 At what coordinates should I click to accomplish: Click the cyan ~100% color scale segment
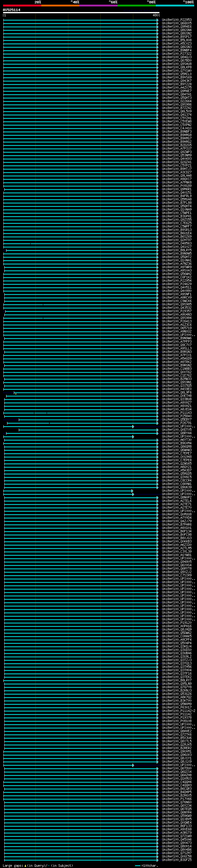(175, 6)
